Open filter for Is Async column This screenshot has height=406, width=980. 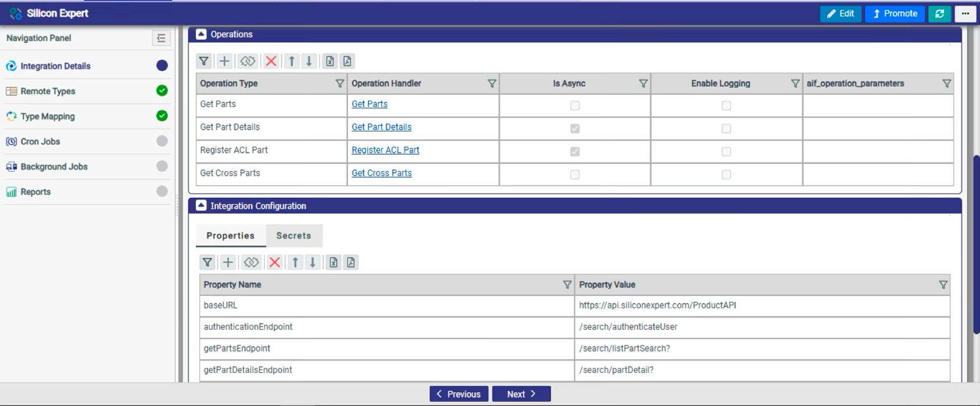pyautogui.click(x=643, y=84)
